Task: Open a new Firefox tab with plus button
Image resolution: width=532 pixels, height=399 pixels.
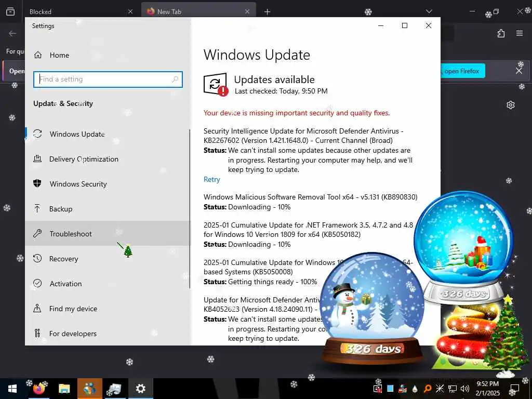Action: [x=268, y=12]
